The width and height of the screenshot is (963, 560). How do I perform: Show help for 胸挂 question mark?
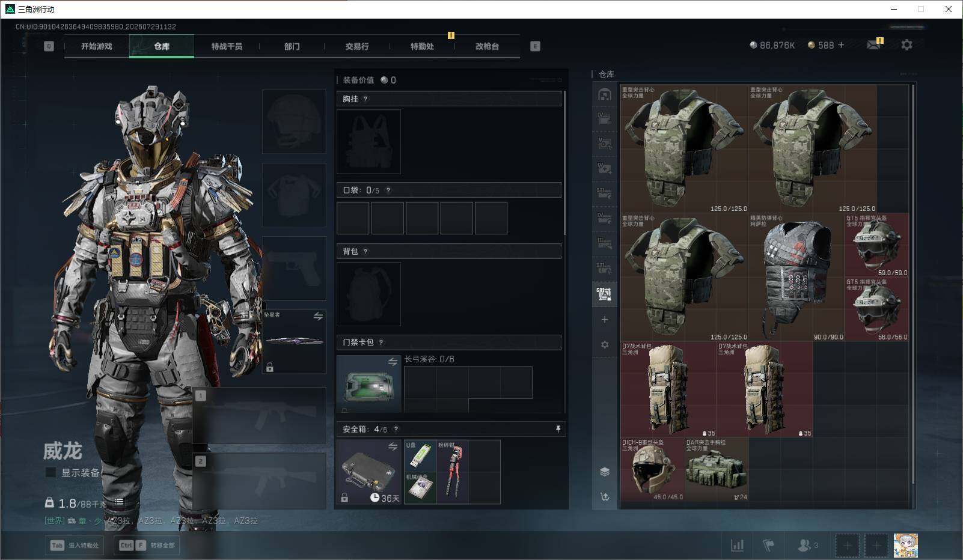coord(365,99)
